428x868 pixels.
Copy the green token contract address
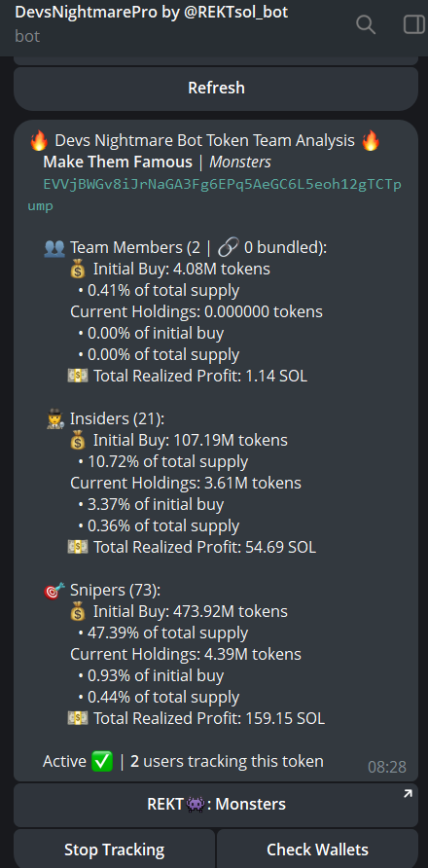coord(215,195)
